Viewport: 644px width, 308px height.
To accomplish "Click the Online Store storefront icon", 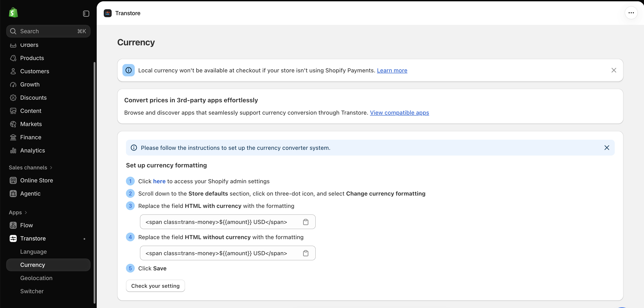I will (13, 180).
